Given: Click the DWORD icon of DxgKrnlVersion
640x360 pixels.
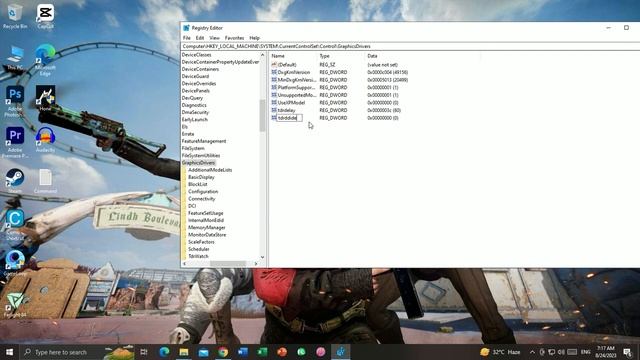Looking at the screenshot, I should click(x=274, y=72).
